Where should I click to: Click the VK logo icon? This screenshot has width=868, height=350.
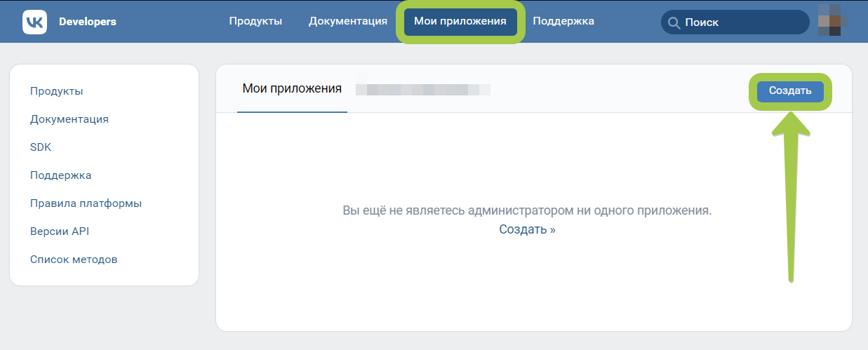tap(34, 22)
